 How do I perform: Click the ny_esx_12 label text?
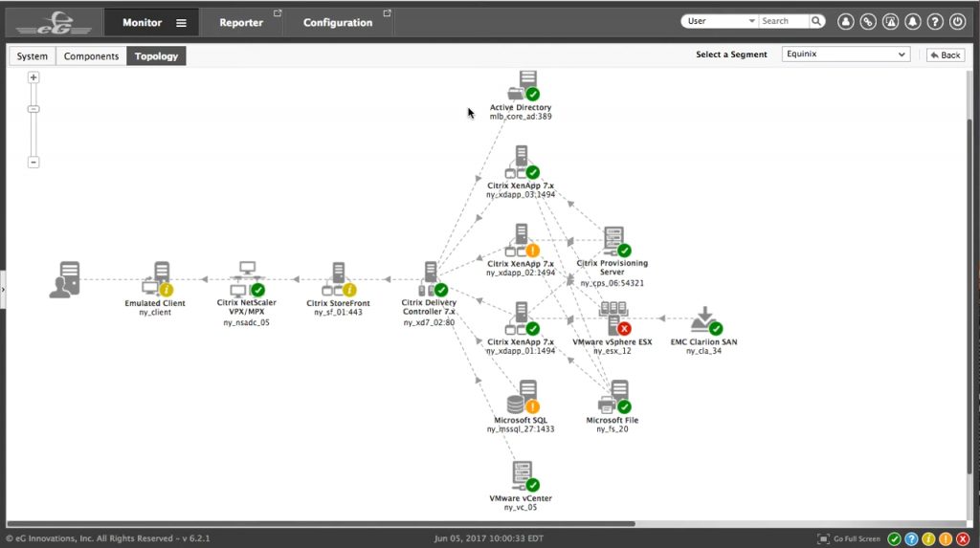tap(612, 351)
